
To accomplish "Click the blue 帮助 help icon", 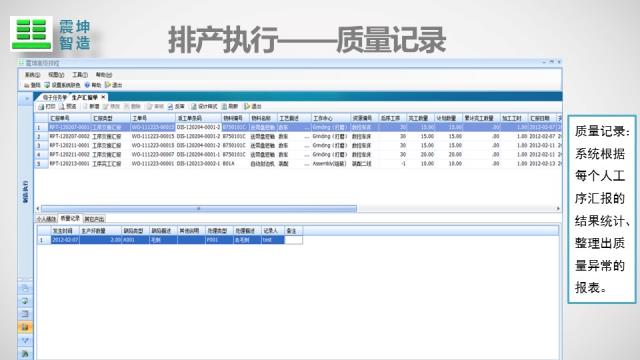I will click(87, 85).
